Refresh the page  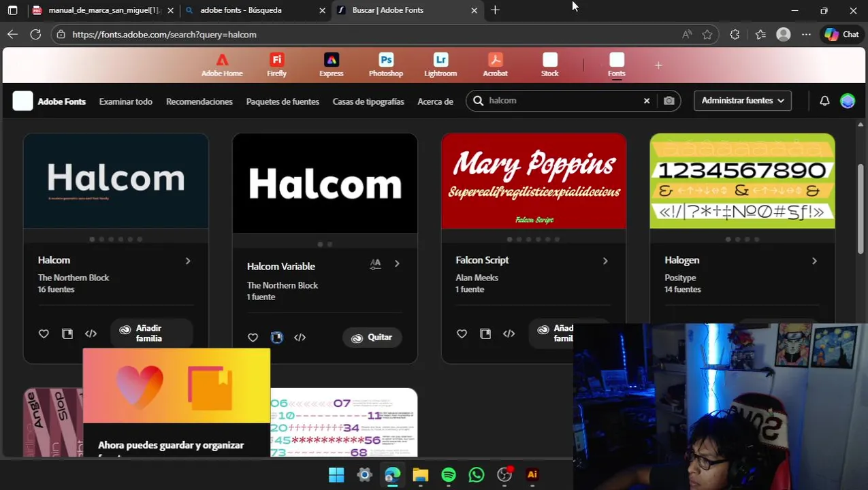[35, 34]
